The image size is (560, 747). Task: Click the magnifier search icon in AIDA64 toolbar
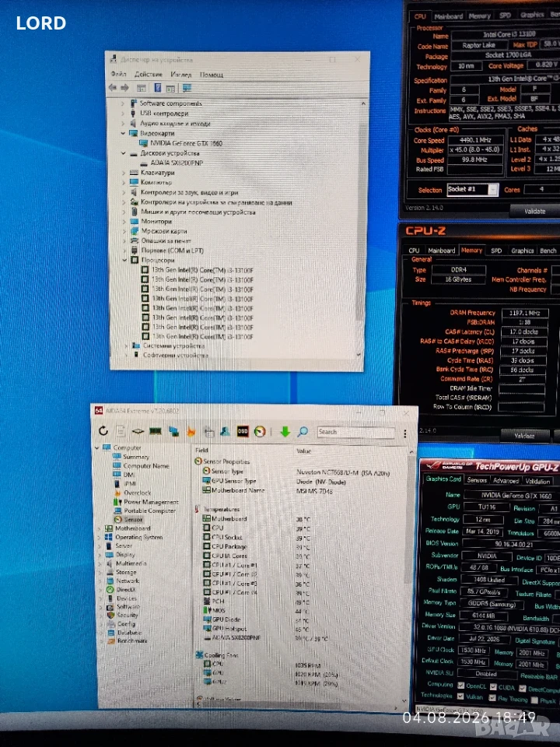coord(303,432)
